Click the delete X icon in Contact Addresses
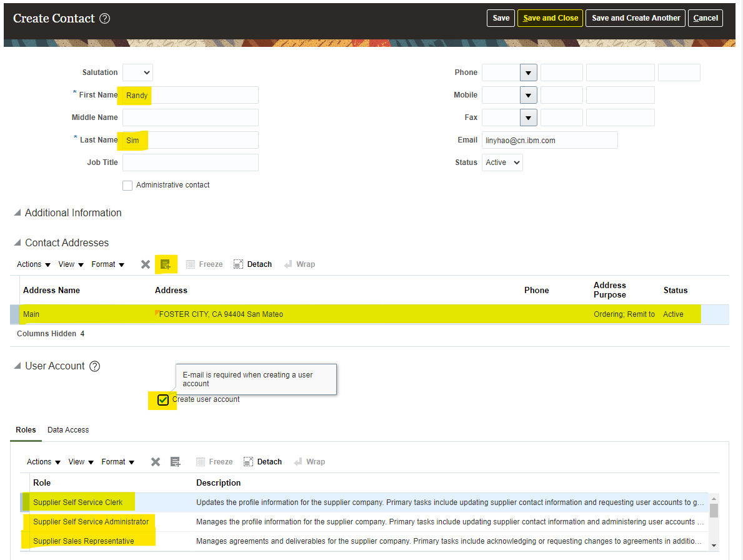Image resolution: width=743 pixels, height=560 pixels. click(146, 264)
